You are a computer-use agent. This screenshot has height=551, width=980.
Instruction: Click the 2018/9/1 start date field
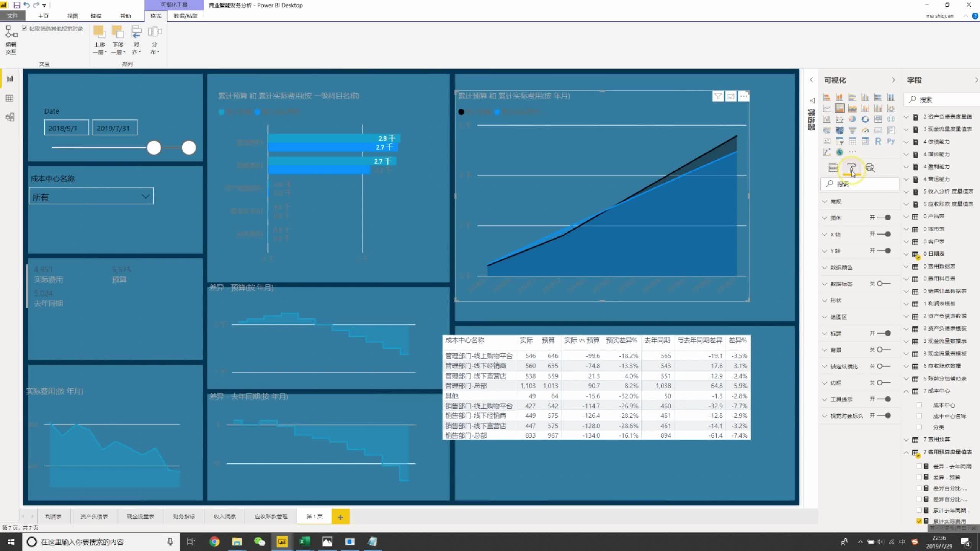(66, 128)
